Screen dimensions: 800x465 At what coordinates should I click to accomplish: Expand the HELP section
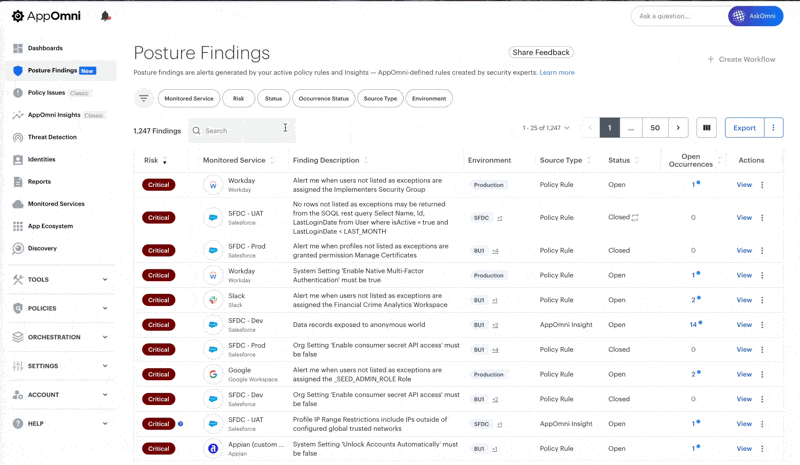[60, 424]
